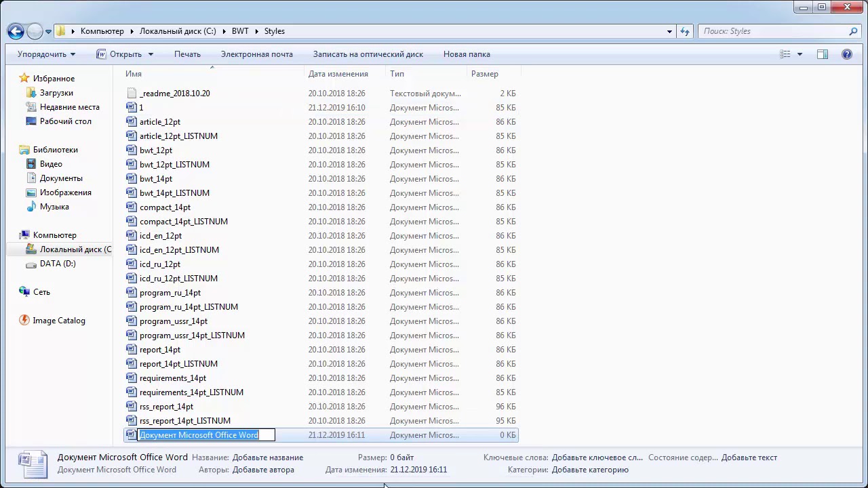
Task: Click the Музыка library icon
Action: pos(31,207)
